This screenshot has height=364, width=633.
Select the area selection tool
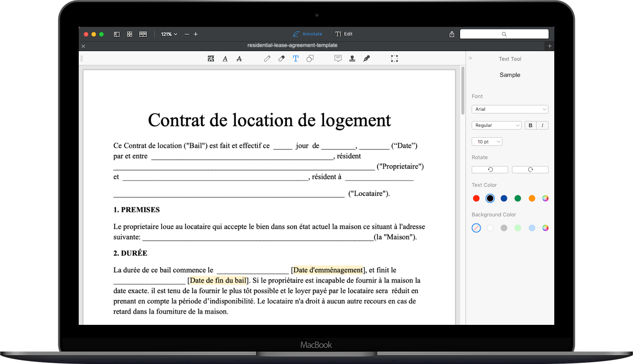click(395, 58)
